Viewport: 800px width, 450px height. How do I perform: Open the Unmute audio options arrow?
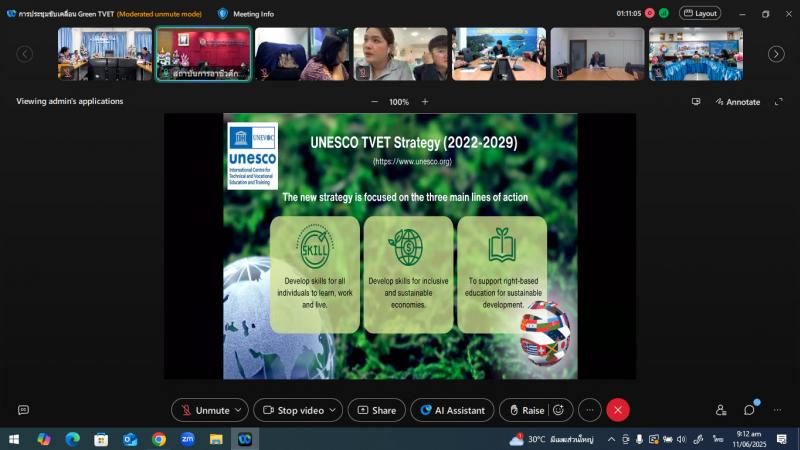tap(238, 410)
